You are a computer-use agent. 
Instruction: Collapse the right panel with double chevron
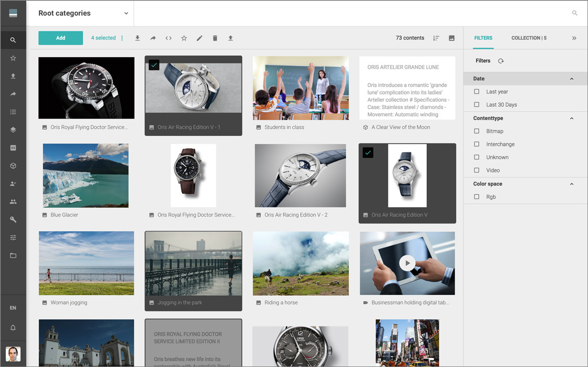click(x=574, y=38)
